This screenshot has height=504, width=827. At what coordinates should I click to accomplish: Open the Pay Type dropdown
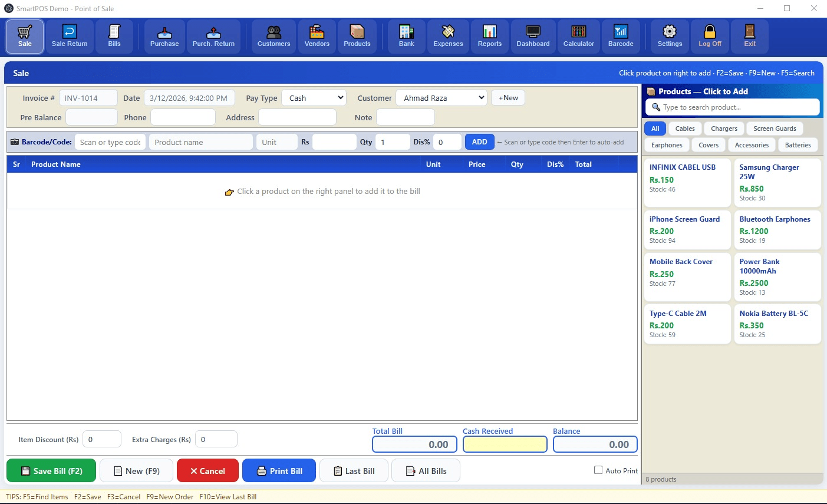coord(314,97)
